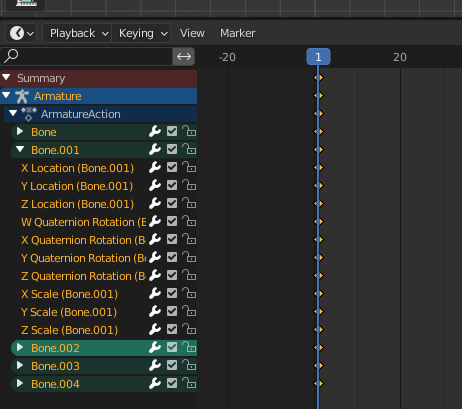Screen dimensions: 462x409
Task: Click the search magnifier icon
Action: [x=11, y=56]
